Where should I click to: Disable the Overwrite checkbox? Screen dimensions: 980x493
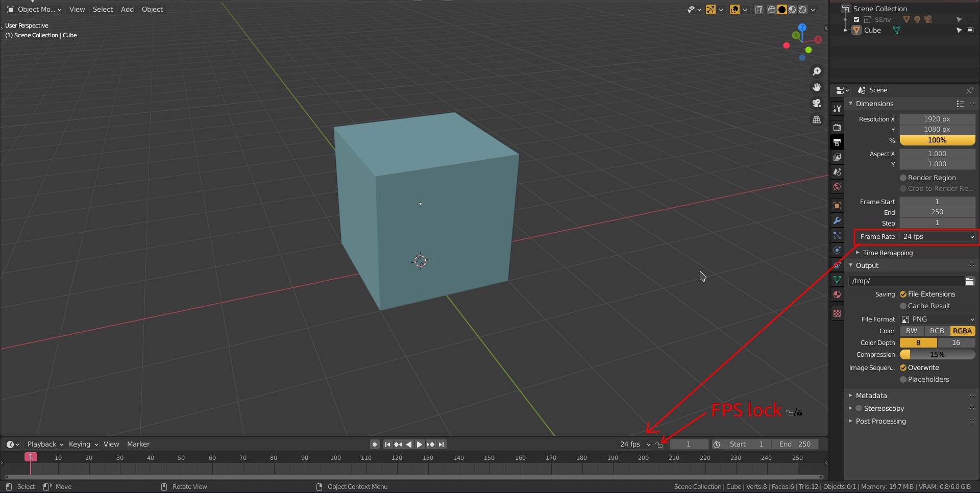[x=903, y=367]
